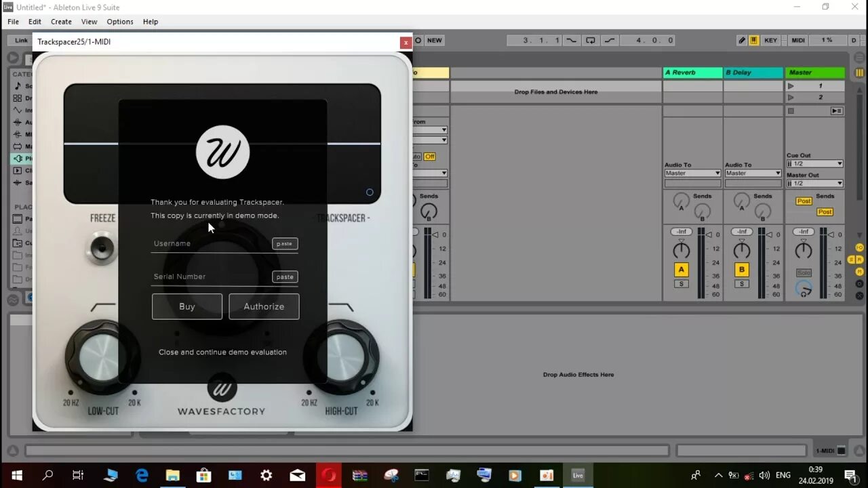Open the File menu
Image resolution: width=868 pixels, height=488 pixels.
click(13, 22)
